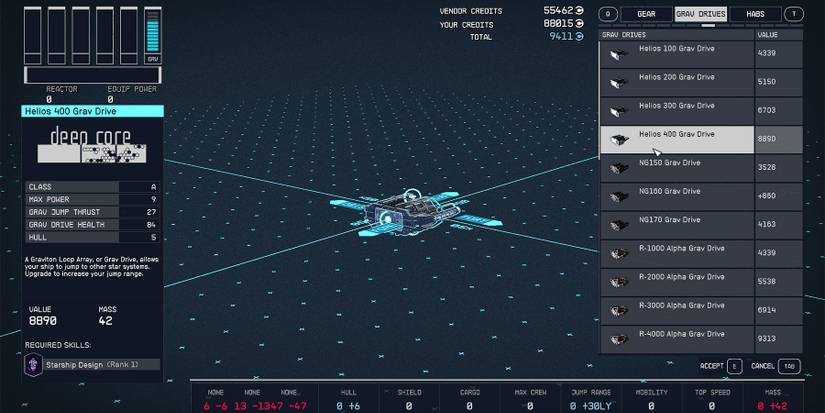Select the Helios 100 Grav Drive icon

tap(619, 55)
